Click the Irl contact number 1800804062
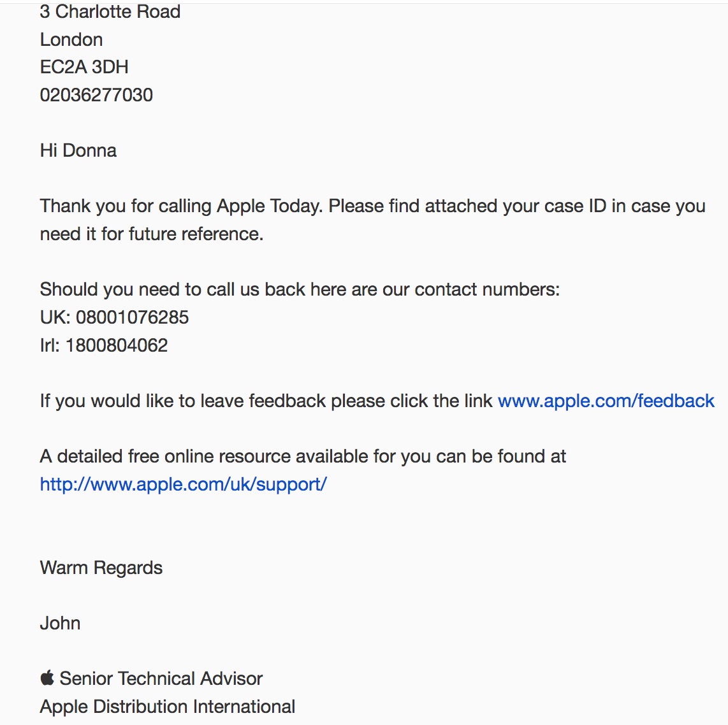Screen dimensions: 728x725 pos(116,345)
